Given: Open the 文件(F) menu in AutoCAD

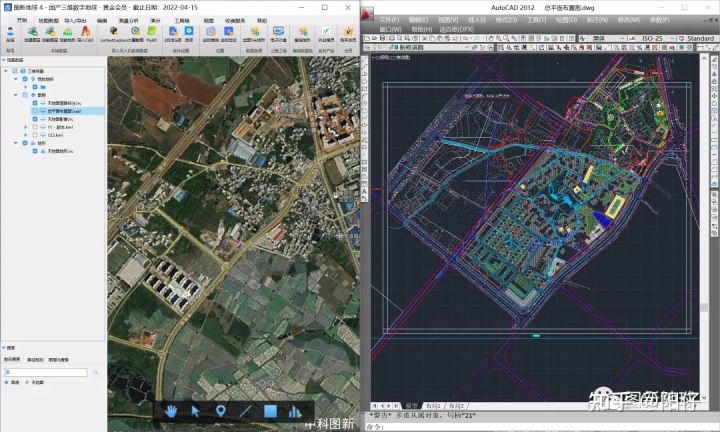Looking at the screenshot, I should [x=389, y=20].
